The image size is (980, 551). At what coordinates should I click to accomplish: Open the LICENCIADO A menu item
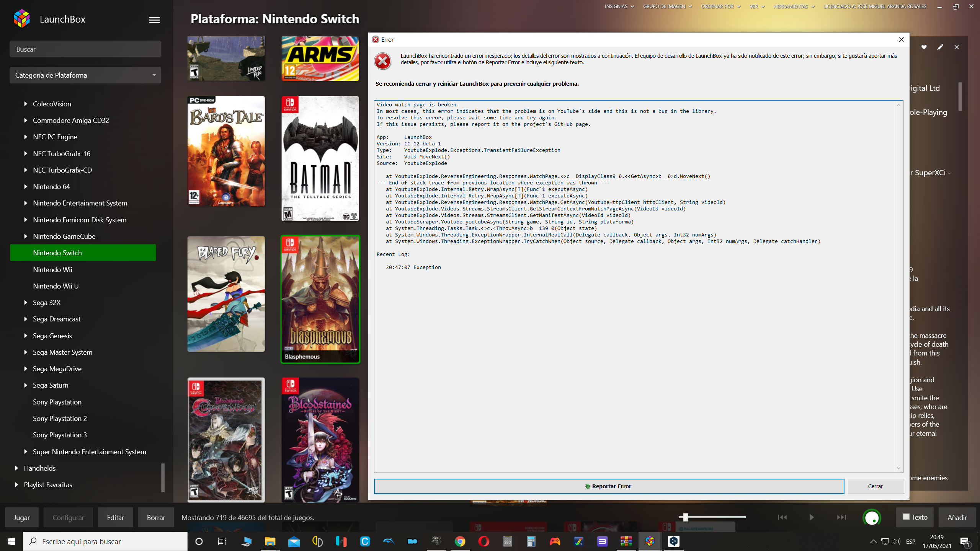coord(875,7)
